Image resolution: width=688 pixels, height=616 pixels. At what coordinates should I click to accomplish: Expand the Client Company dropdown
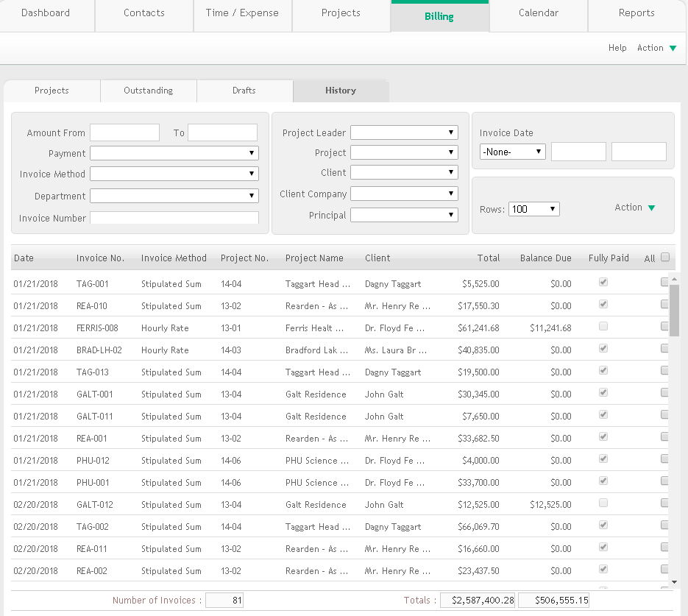click(404, 194)
